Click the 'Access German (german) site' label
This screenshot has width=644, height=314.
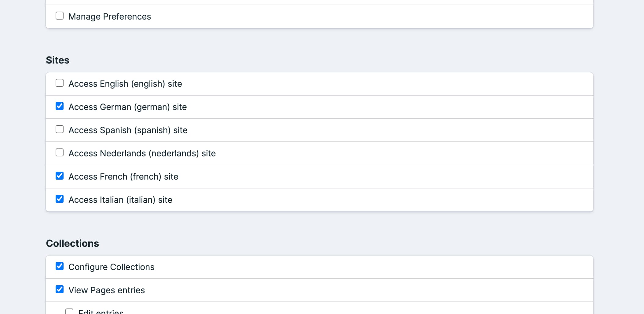(x=127, y=107)
